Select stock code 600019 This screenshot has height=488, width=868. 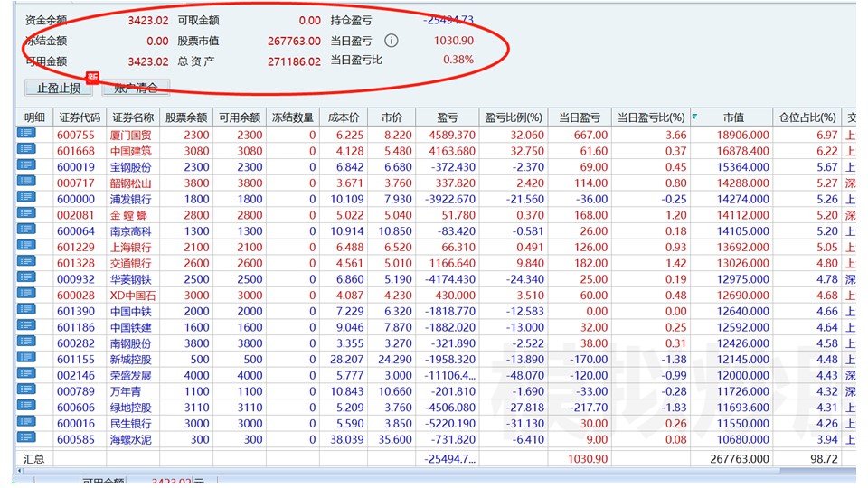coord(76,167)
